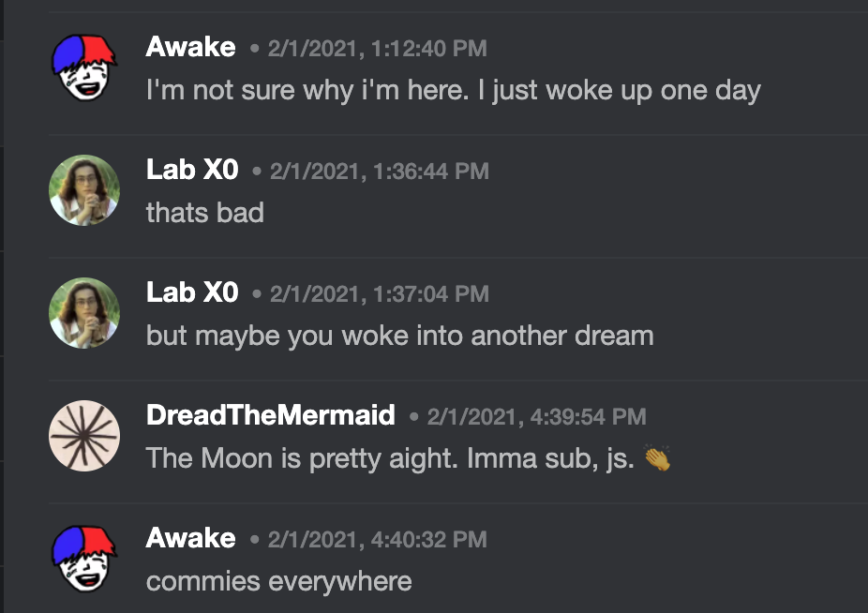The image size is (868, 613).
Task: Click Awake's avatar beside the 1:12:40 PM message
Action: coord(84,67)
